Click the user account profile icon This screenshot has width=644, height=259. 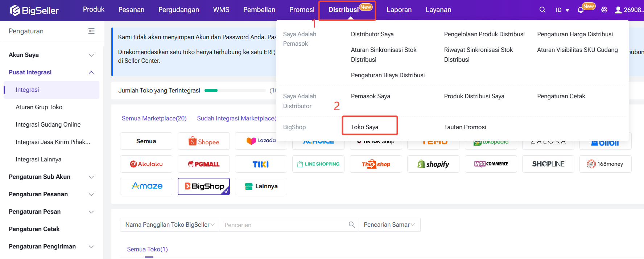point(618,10)
